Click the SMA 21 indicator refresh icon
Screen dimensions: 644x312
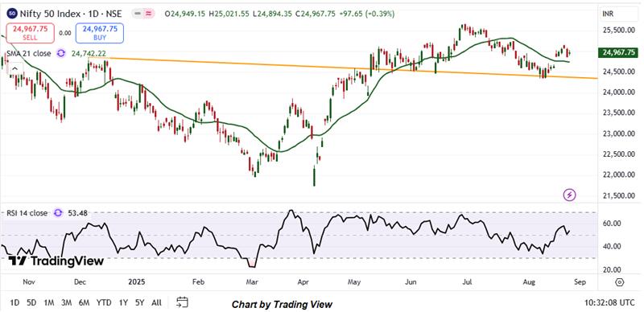click(x=61, y=53)
